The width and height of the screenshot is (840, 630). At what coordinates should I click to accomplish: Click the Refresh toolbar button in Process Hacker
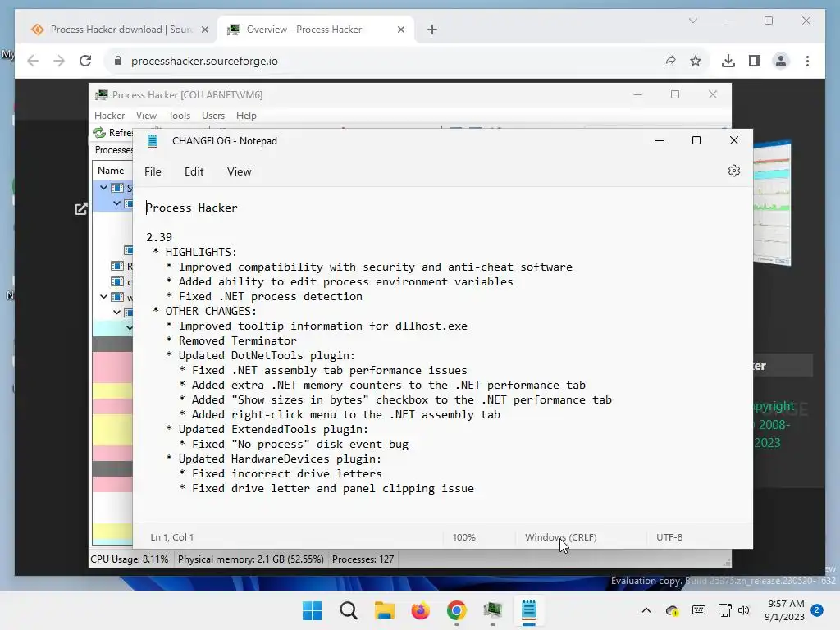coord(112,132)
